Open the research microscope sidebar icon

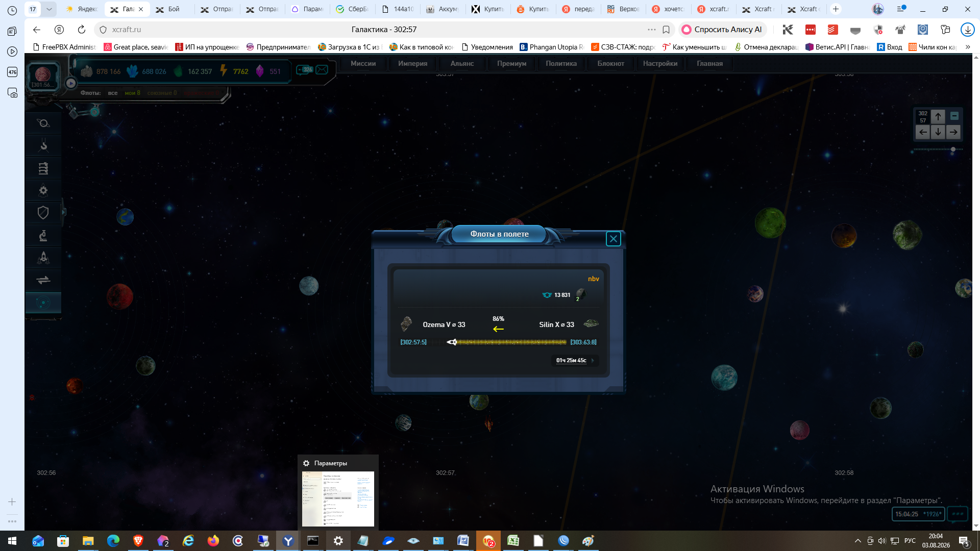coord(43,235)
